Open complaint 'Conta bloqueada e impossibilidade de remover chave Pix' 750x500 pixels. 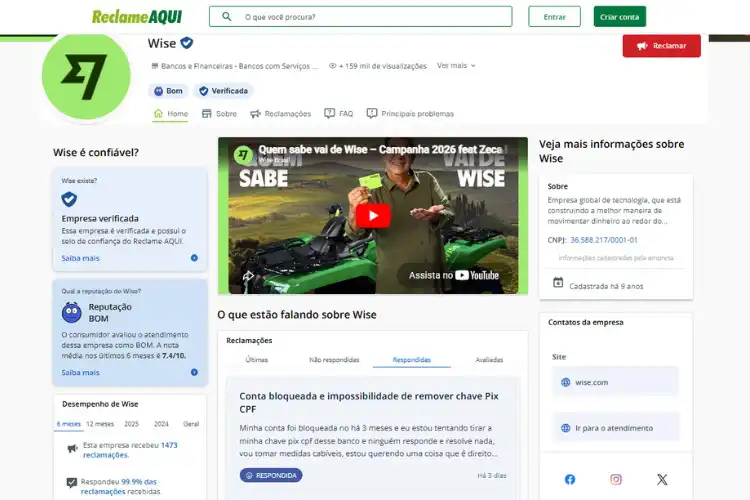pyautogui.click(x=369, y=402)
